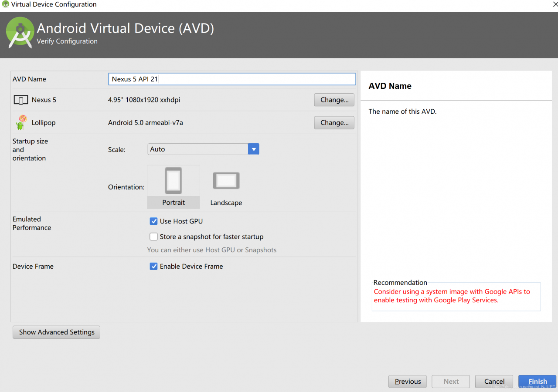Finish creating the virtual device

538,382
